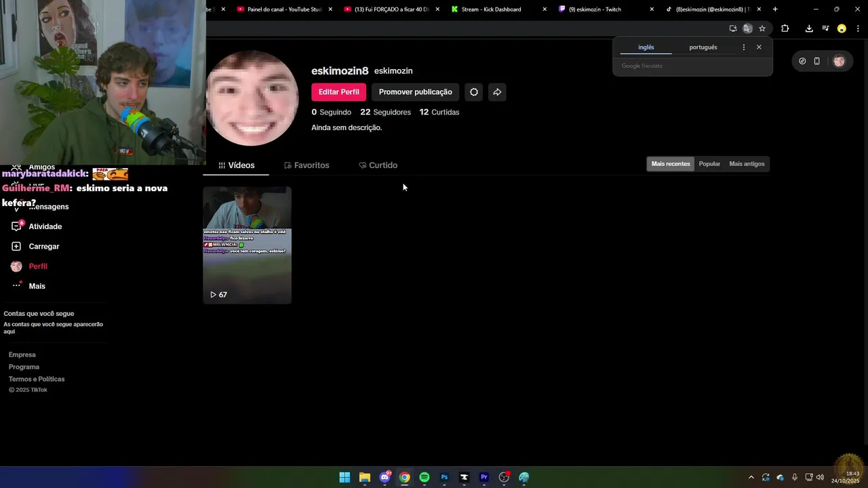The image size is (868, 488).
Task: Open the media controls icon in the Chrome toolbar
Action: click(825, 28)
